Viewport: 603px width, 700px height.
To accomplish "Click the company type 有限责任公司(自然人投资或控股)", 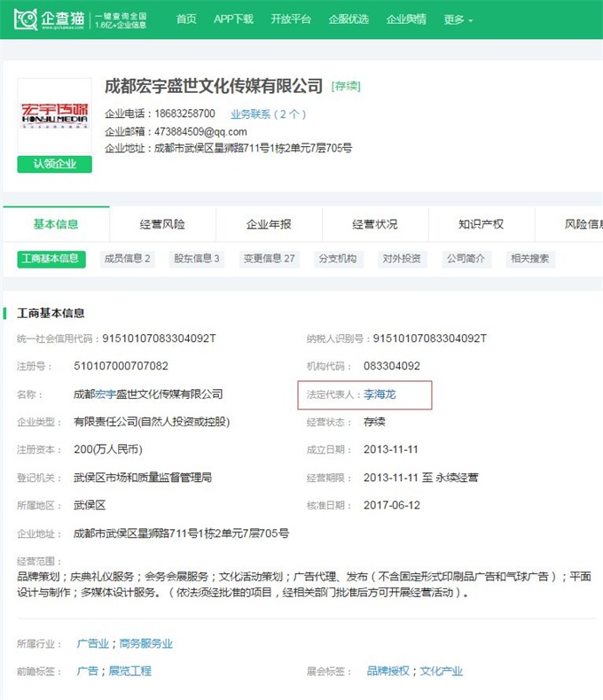I will (152, 422).
